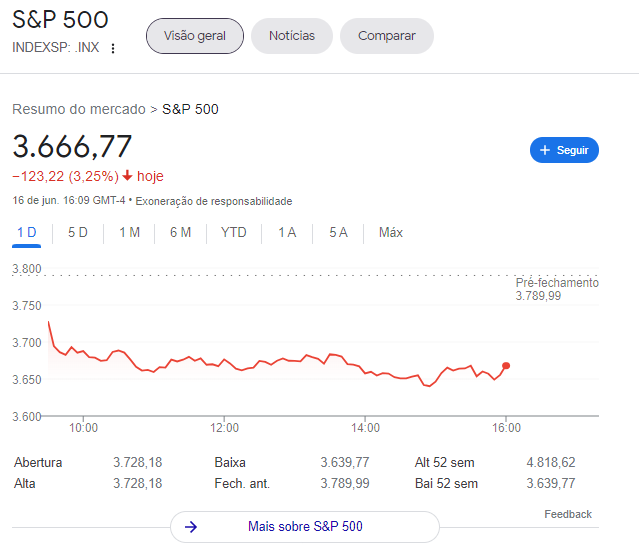
Task: Open Exoneração de responsabilidade link
Action: 213,201
